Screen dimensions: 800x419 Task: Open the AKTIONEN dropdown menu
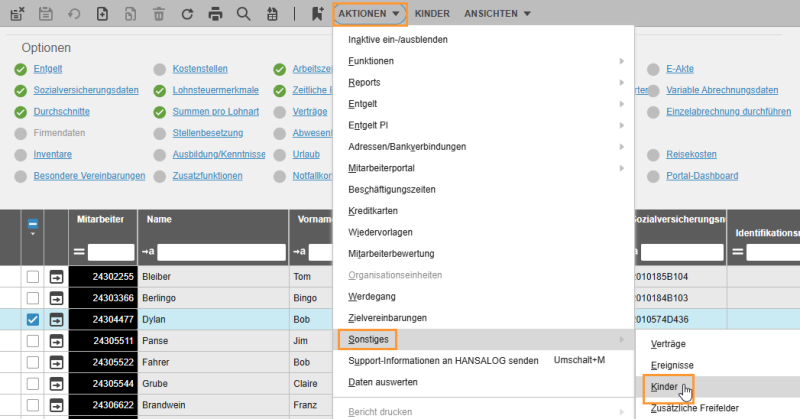pos(370,14)
